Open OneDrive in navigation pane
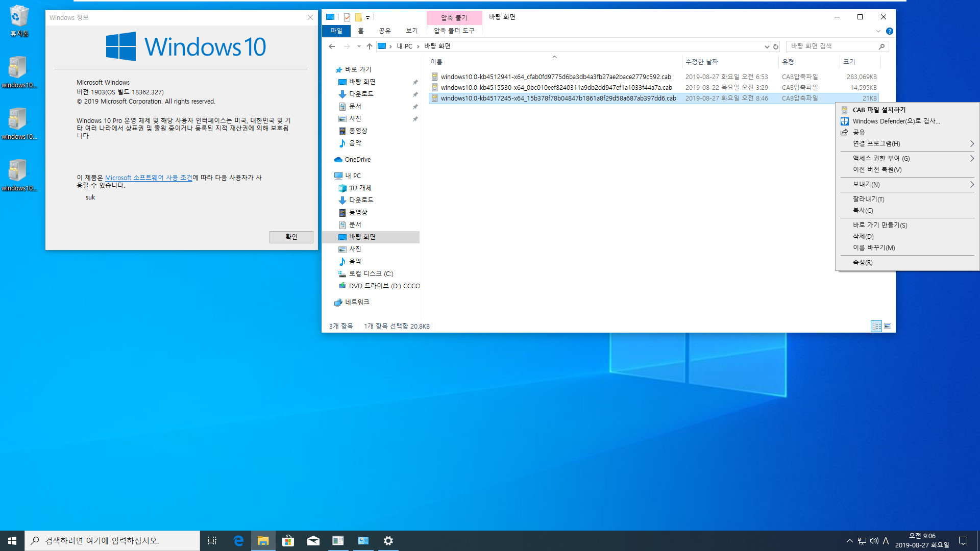Image resolution: width=980 pixels, height=551 pixels. pyautogui.click(x=357, y=160)
